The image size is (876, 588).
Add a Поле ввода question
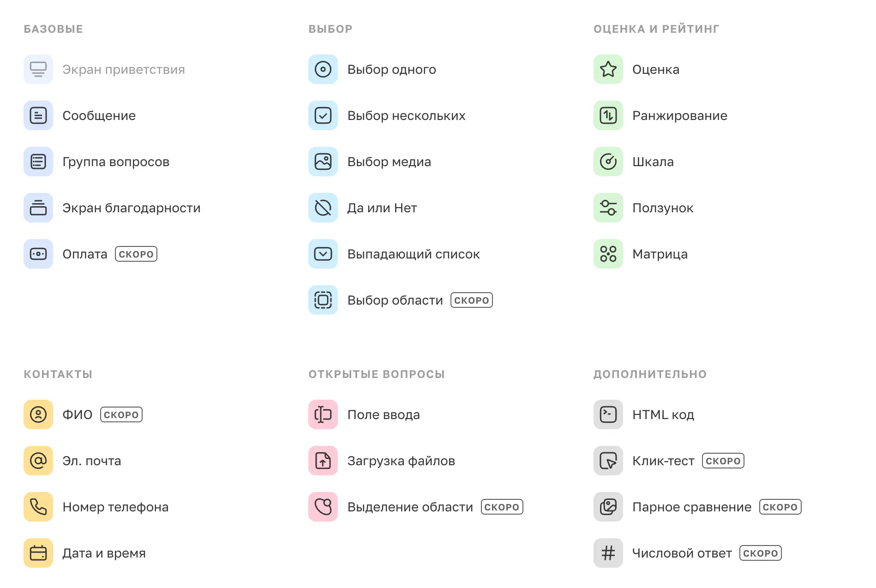click(x=383, y=415)
